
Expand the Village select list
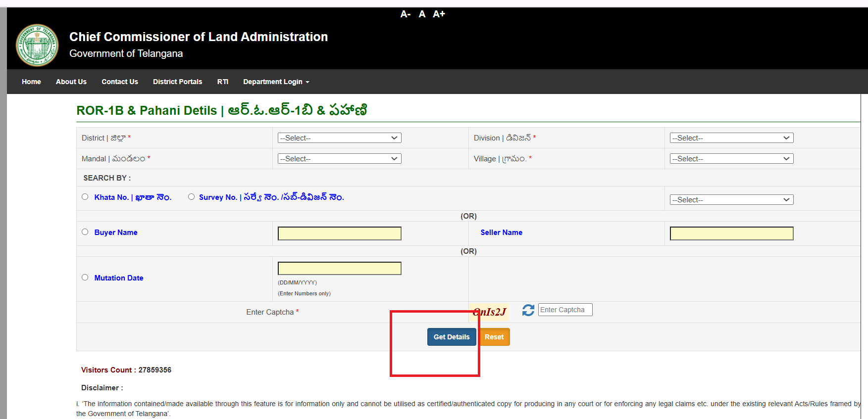tap(731, 159)
